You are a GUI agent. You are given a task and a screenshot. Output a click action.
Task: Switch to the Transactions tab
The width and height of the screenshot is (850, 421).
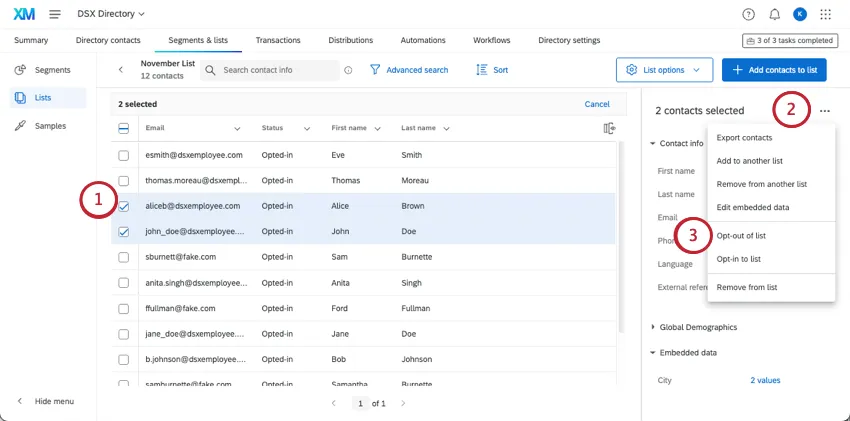[x=278, y=40]
